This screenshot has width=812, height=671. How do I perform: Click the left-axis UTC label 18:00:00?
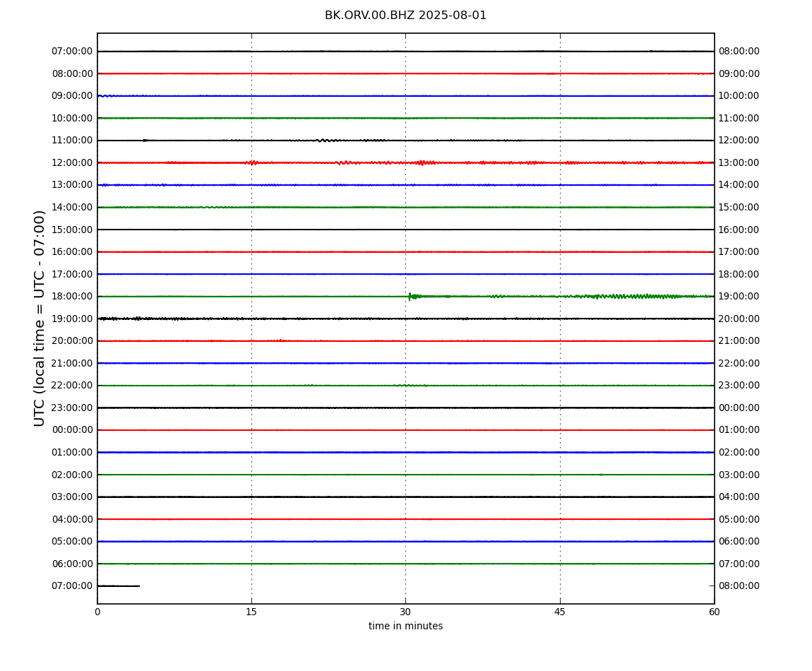click(72, 297)
